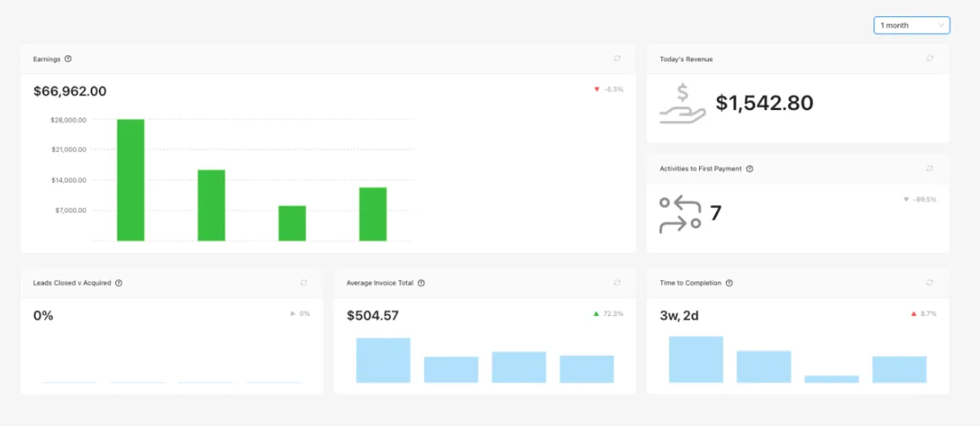Open Time to Completion help icon
980x426 pixels.
tap(729, 283)
